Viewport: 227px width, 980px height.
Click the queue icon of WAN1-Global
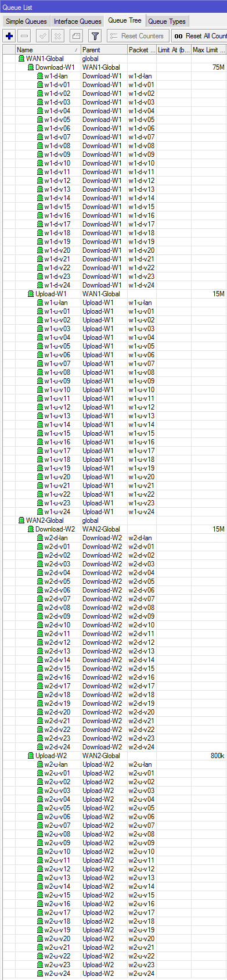pyautogui.click(x=21, y=59)
